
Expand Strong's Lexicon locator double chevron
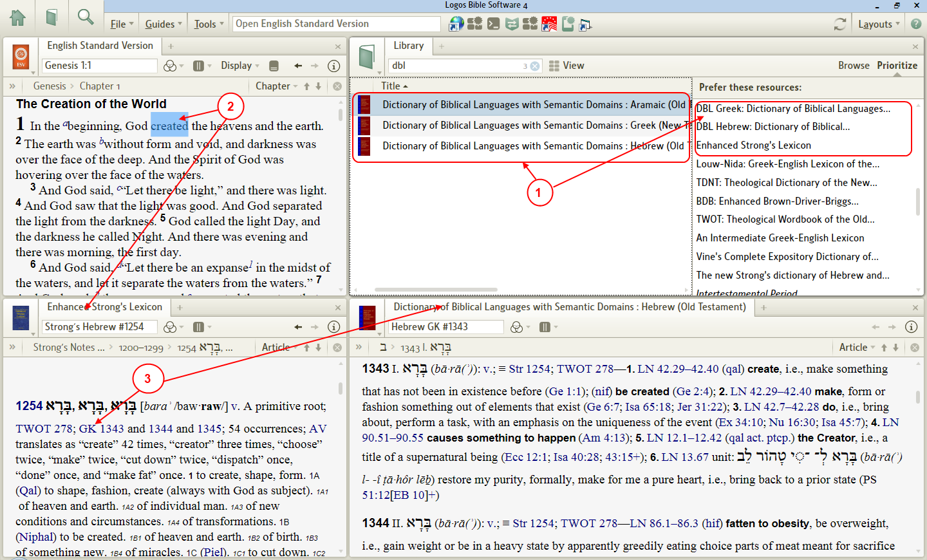click(12, 348)
